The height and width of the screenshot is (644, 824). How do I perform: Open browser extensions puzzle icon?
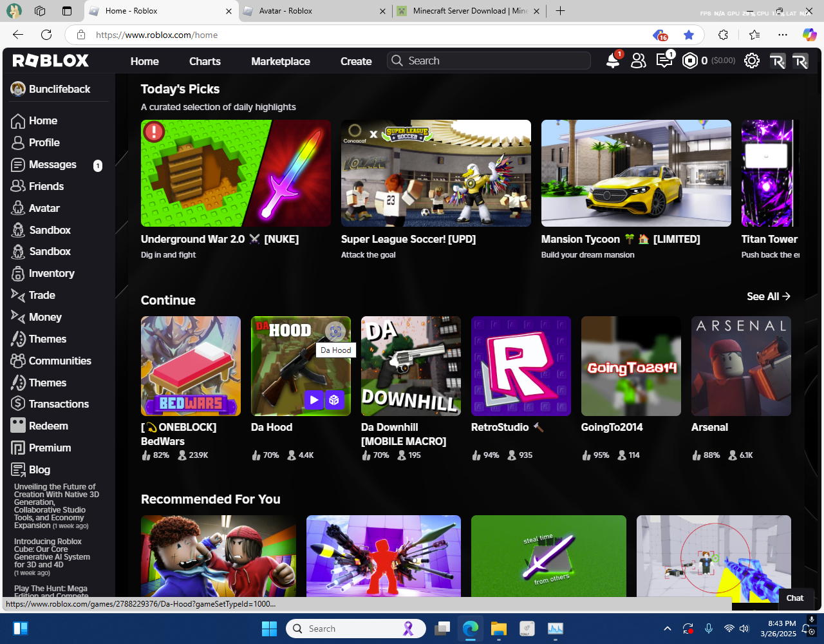(724, 35)
